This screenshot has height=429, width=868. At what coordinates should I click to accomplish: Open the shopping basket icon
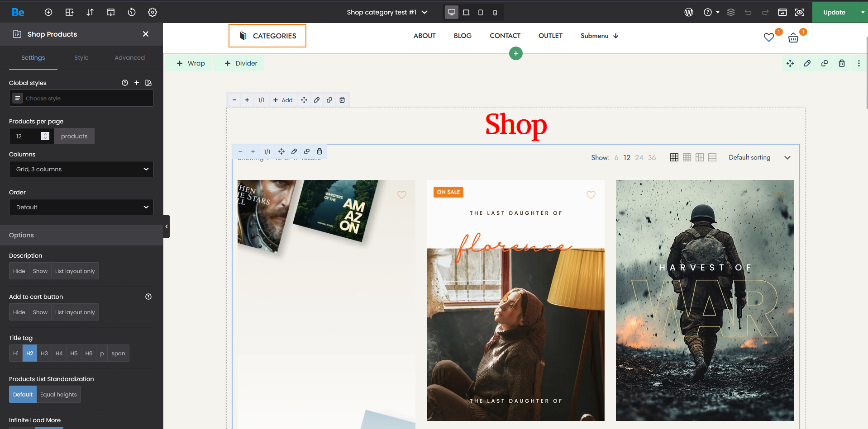pyautogui.click(x=793, y=38)
